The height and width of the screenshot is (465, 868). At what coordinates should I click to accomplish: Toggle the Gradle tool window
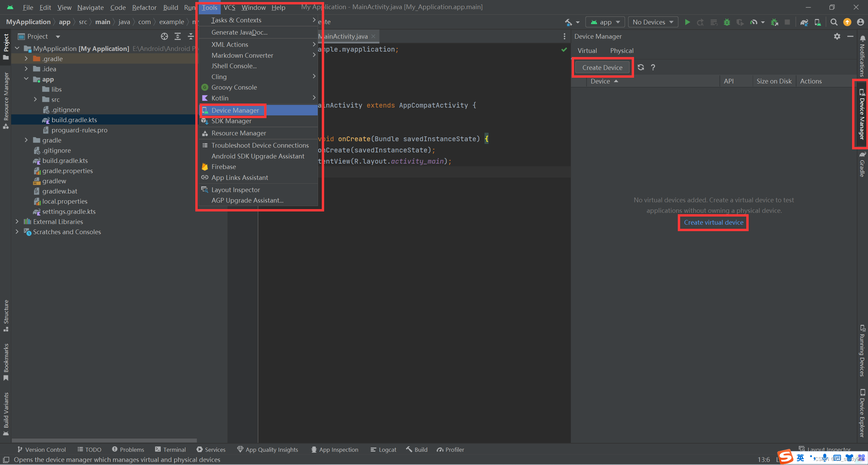[x=862, y=164]
